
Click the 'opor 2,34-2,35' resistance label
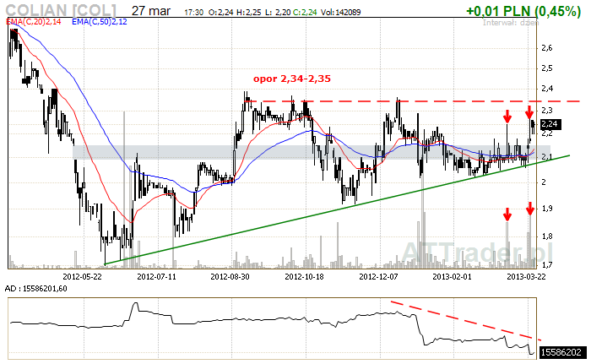pyautogui.click(x=292, y=79)
